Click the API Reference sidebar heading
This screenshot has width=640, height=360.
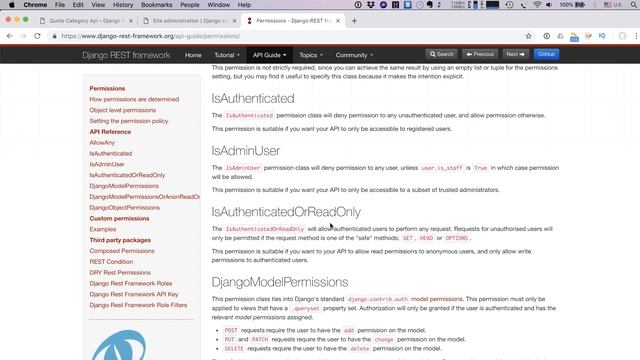(110, 132)
